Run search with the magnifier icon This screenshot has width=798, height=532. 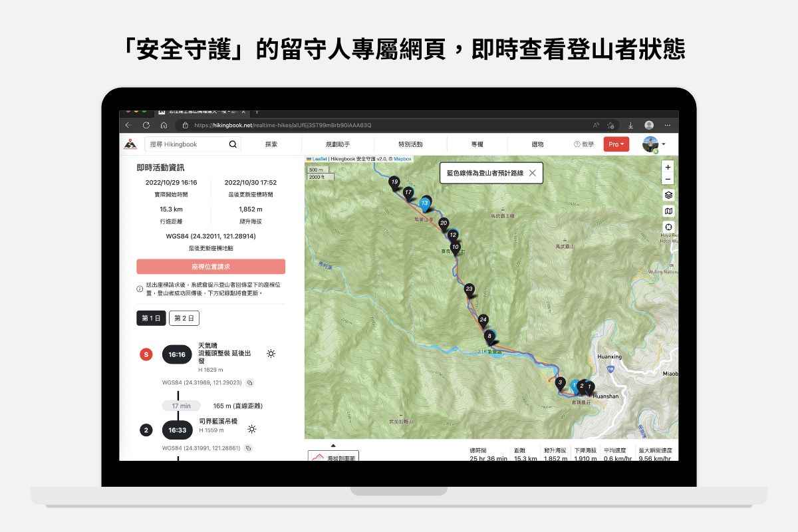coord(233,144)
